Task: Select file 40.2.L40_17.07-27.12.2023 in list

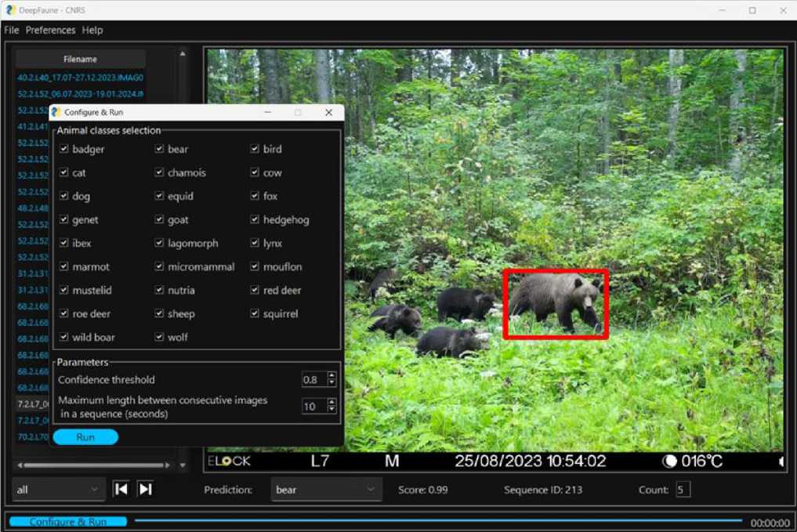Action: coord(80,78)
